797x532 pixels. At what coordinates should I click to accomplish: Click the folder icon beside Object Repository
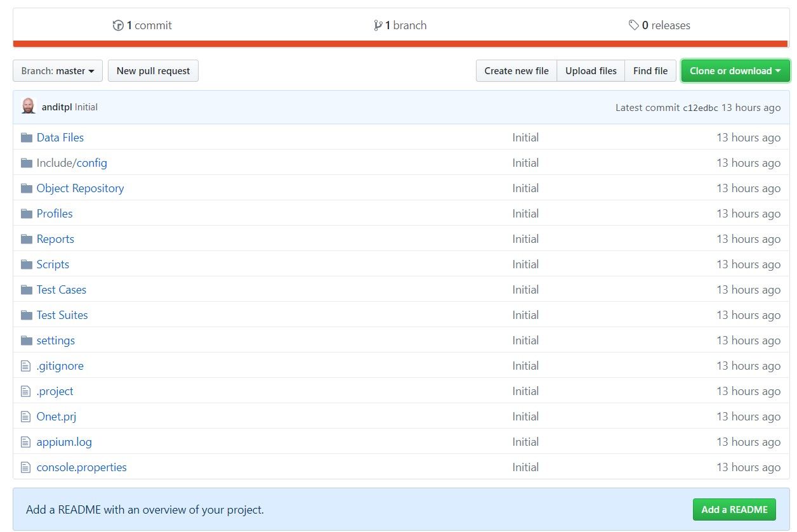[26, 188]
